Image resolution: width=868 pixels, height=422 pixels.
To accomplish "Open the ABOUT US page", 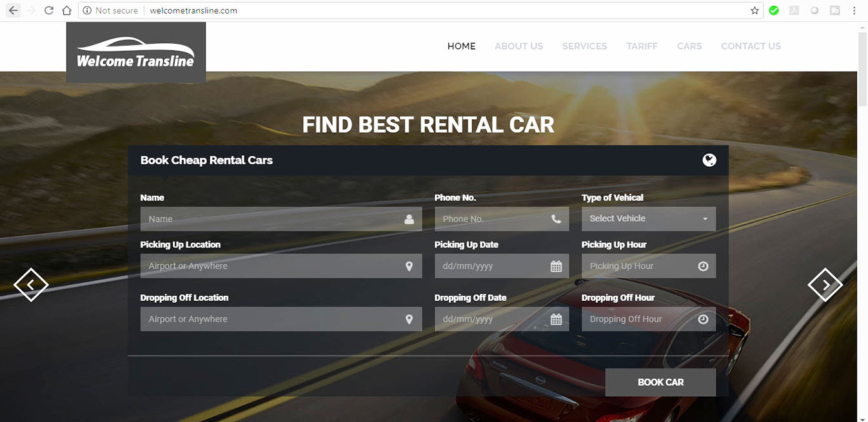I will coord(519,46).
